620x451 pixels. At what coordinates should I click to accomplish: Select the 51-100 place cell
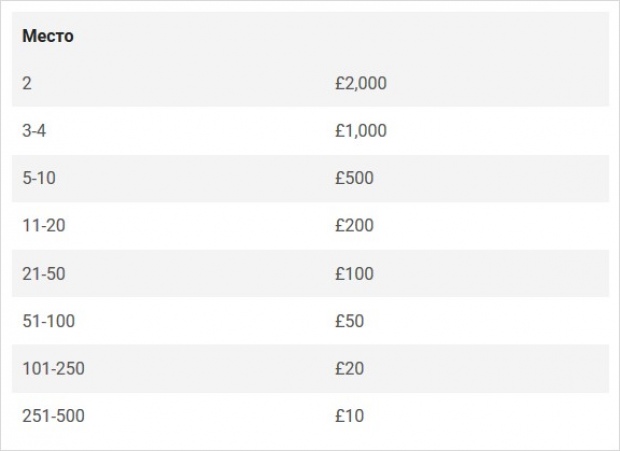pyautogui.click(x=48, y=321)
